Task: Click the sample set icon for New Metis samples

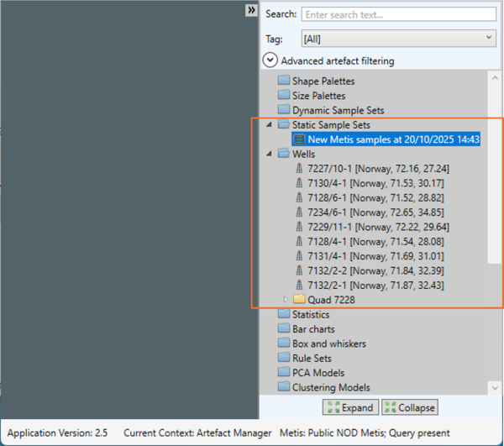Action: click(298, 139)
